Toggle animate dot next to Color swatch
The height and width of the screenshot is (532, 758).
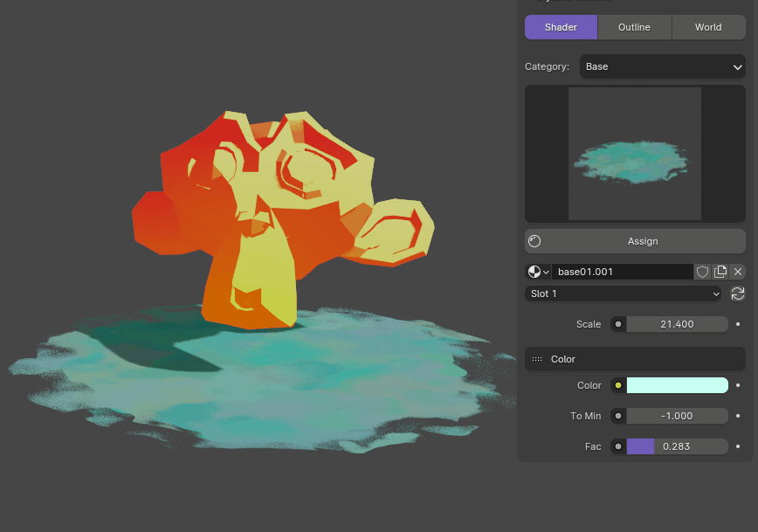coord(738,385)
